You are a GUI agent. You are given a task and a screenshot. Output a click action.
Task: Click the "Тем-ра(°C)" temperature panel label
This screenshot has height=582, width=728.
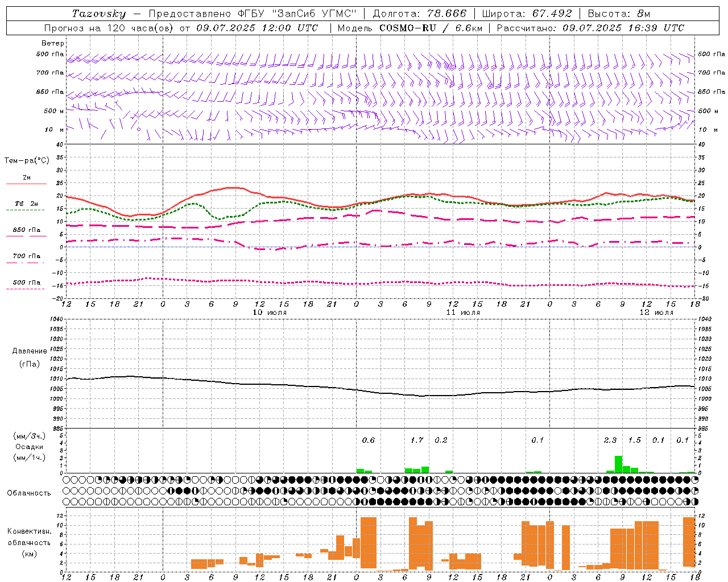click(27, 161)
